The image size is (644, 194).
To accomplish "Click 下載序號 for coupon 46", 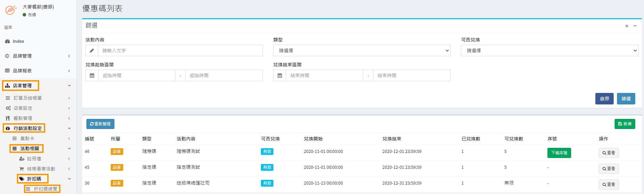I will (559, 153).
